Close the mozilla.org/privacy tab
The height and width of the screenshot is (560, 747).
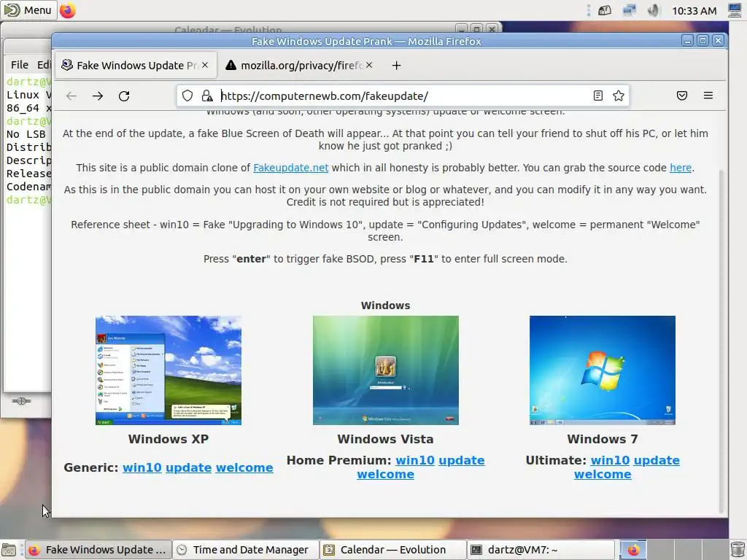[368, 65]
